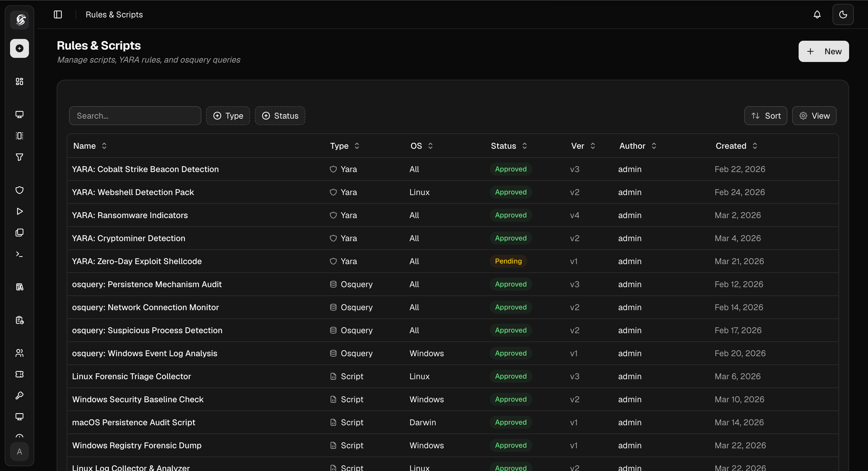Open the notifications bell
Screen dimensions: 868x471
tap(817, 14)
